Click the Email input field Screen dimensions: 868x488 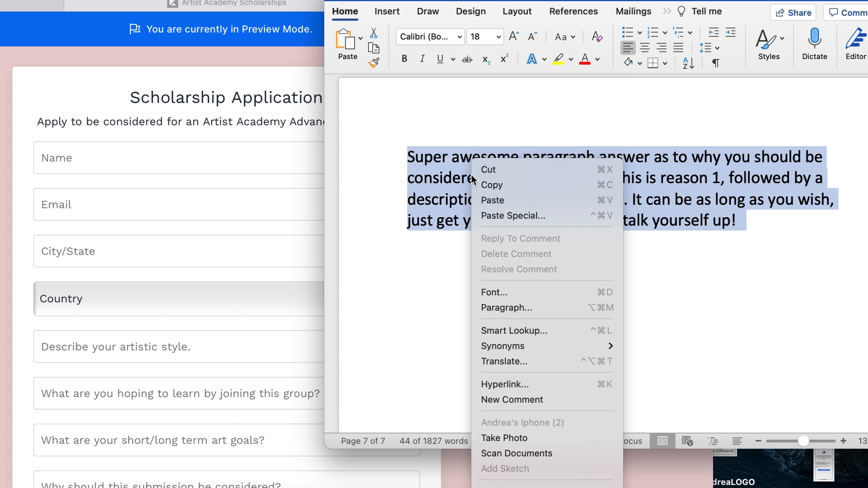click(x=179, y=205)
